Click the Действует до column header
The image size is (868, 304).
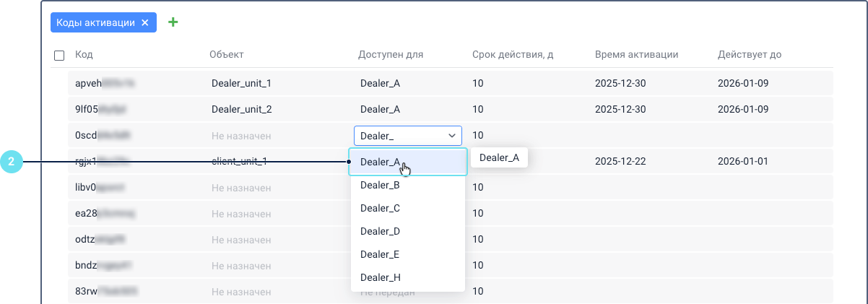coord(749,54)
